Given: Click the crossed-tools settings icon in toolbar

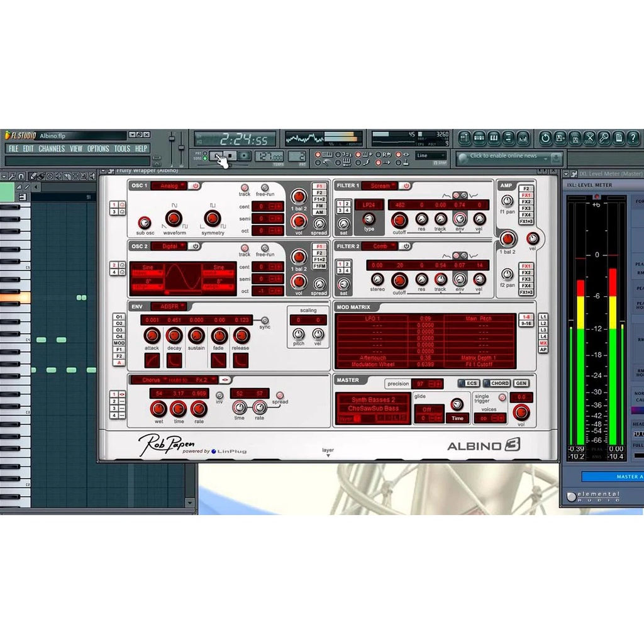Looking at the screenshot, I should [x=589, y=138].
